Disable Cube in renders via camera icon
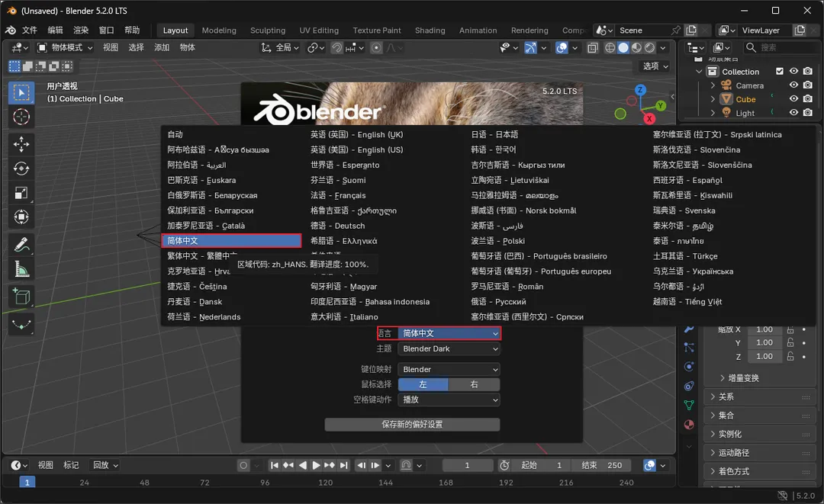 pyautogui.click(x=808, y=98)
